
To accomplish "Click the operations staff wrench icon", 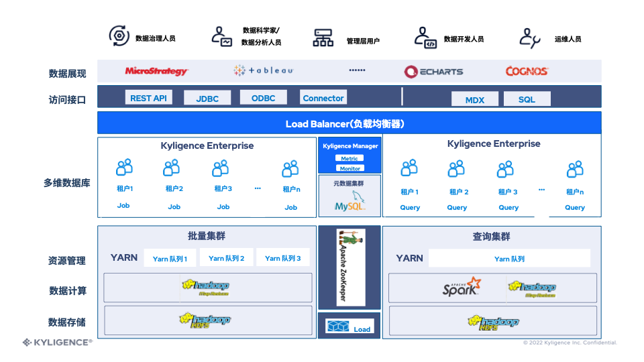I will (529, 38).
